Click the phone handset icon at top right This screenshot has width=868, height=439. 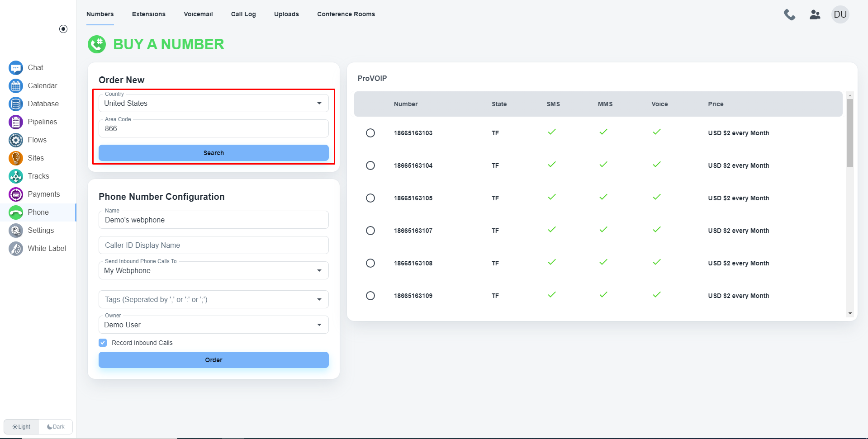(x=789, y=14)
